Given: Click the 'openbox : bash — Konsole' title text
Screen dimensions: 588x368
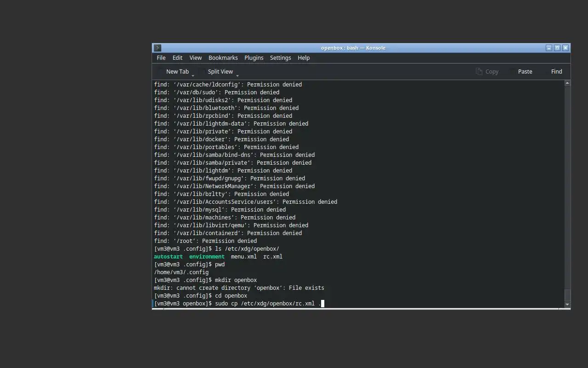Looking at the screenshot, I should 353,48.
